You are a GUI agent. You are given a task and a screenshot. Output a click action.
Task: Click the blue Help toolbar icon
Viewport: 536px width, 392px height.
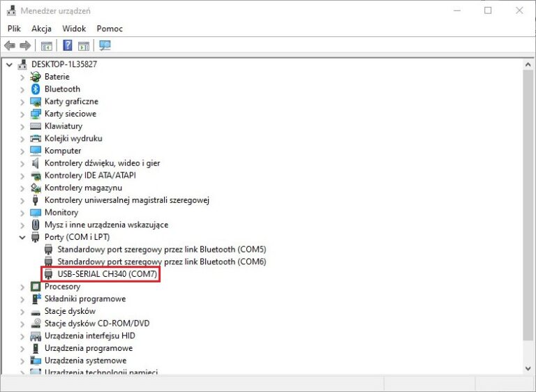click(68, 46)
